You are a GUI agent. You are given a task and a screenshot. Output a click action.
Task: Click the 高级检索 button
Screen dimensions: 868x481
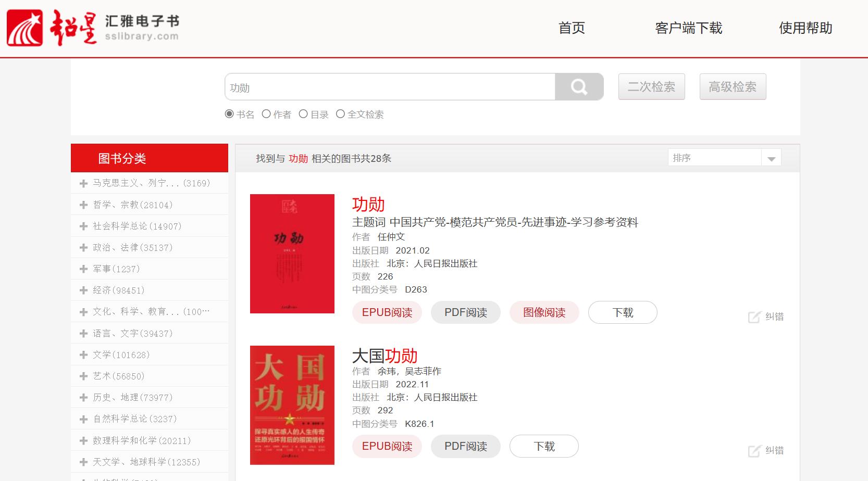click(x=732, y=87)
